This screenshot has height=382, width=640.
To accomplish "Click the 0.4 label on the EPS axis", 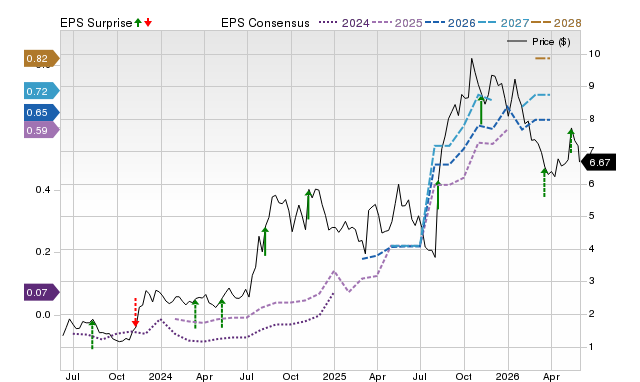I will 43,190.
